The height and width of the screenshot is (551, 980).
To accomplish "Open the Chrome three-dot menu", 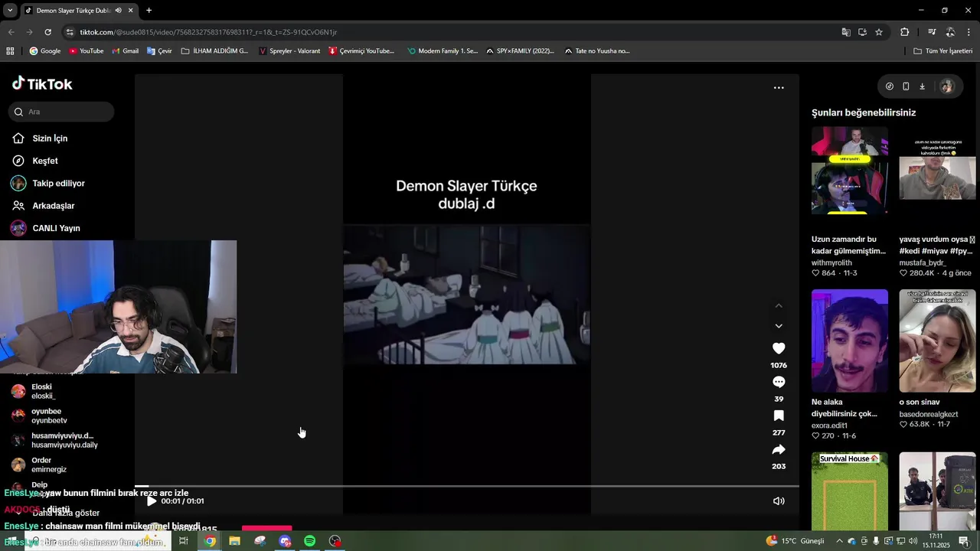I will (x=969, y=32).
